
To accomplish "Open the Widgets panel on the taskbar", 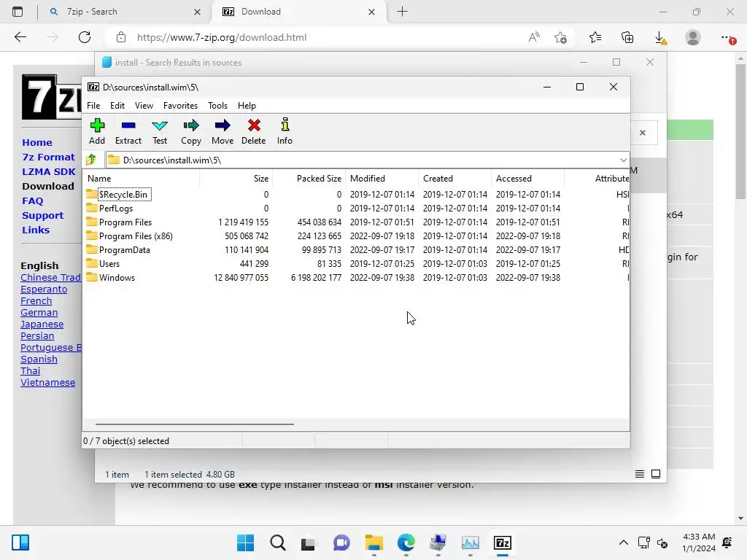I will [20, 542].
